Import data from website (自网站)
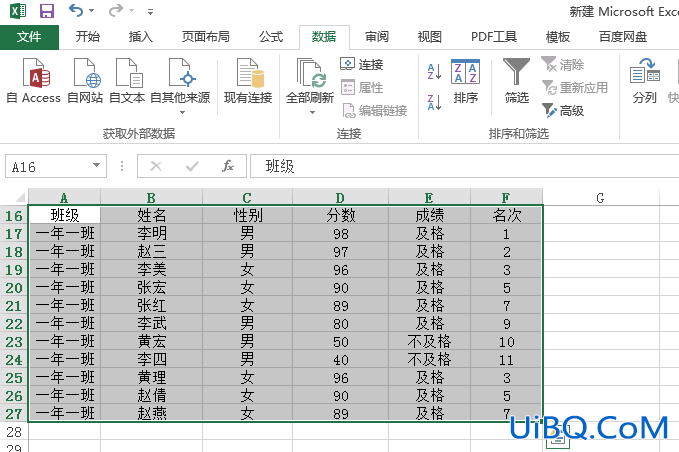Viewport: 679px width, 452px height. click(85, 82)
